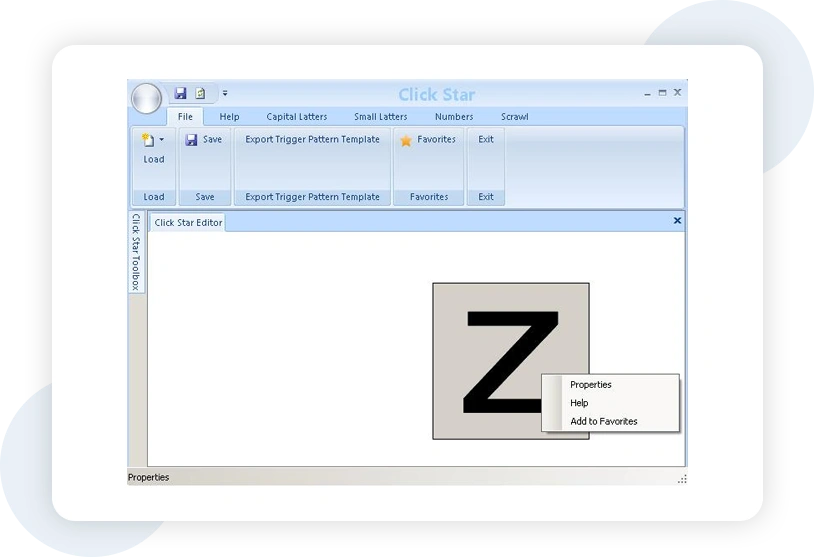Viewport: 814px width, 557px height.
Task: Click the Favorites text label button
Action: pyautogui.click(x=437, y=139)
